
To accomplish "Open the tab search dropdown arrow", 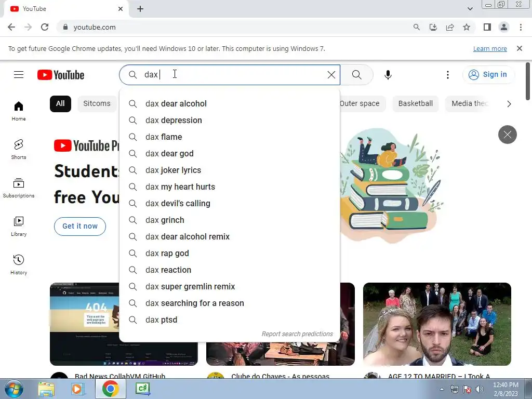I will [x=470, y=9].
